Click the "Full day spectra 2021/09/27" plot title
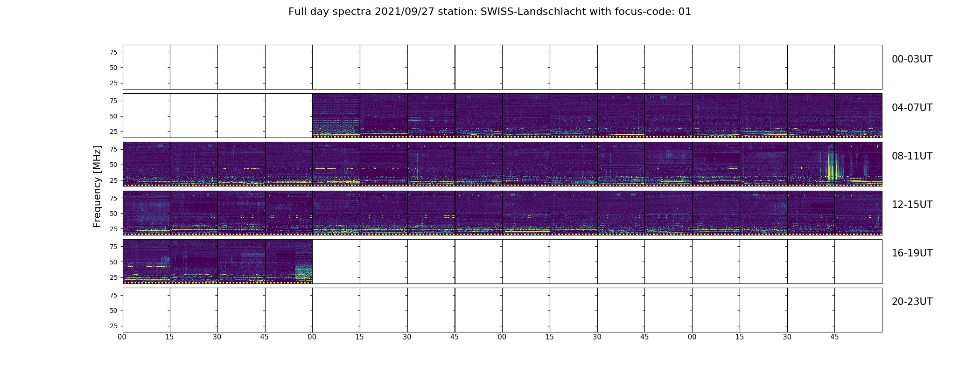The image size is (980, 373). [489, 12]
